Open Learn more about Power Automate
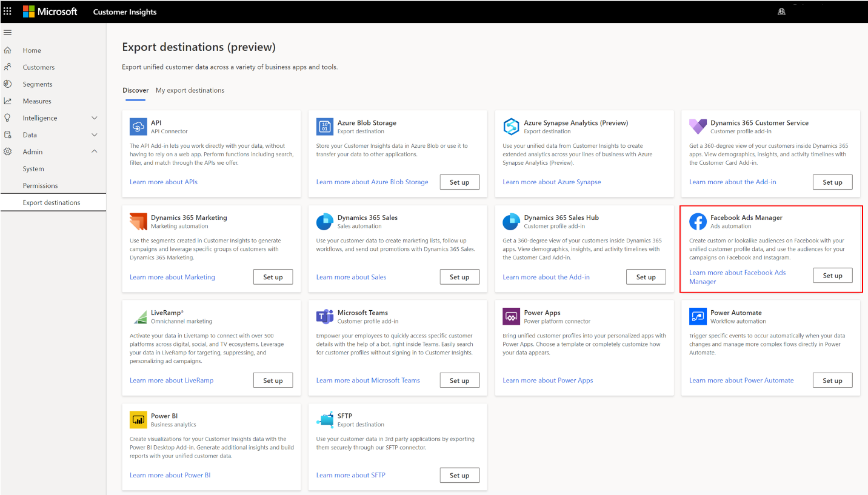Viewport: 868px width, 495px height. [x=741, y=380]
